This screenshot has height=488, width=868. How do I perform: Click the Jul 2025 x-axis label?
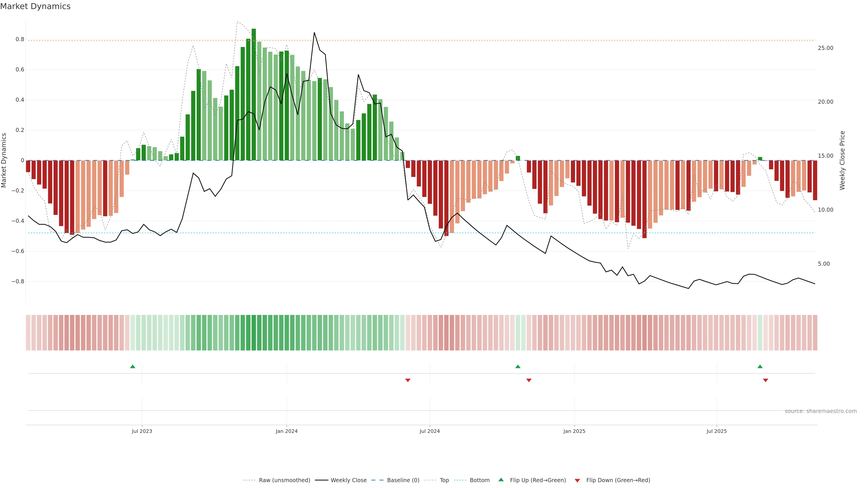pos(716,431)
